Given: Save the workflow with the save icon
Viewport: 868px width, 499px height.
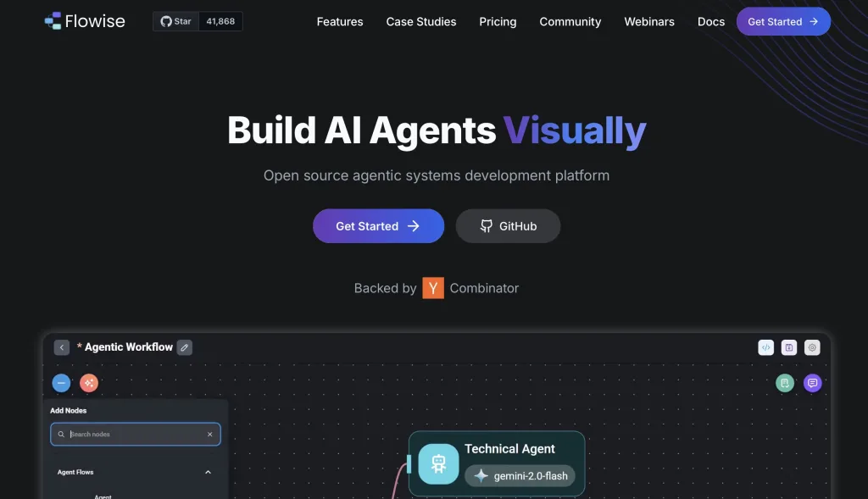Looking at the screenshot, I should pyautogui.click(x=789, y=347).
